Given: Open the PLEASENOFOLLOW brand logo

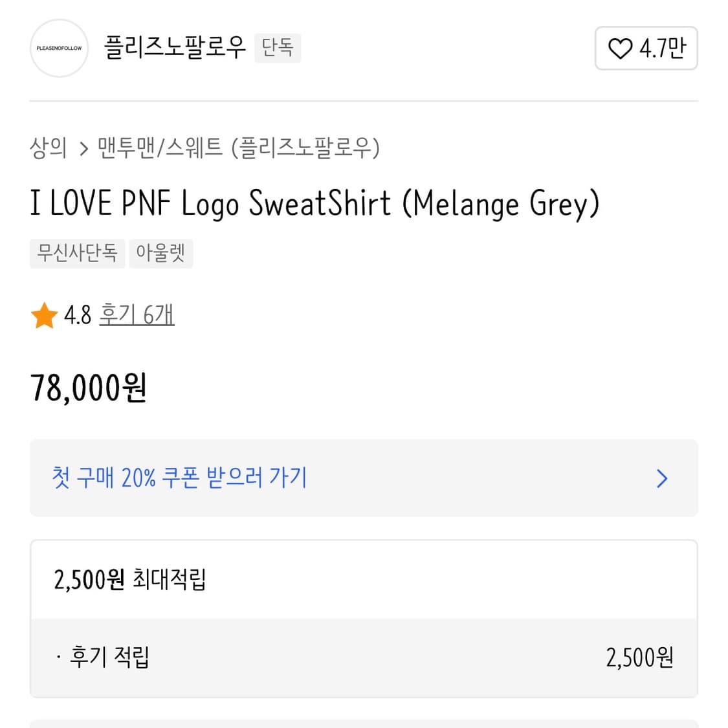Looking at the screenshot, I should (59, 49).
